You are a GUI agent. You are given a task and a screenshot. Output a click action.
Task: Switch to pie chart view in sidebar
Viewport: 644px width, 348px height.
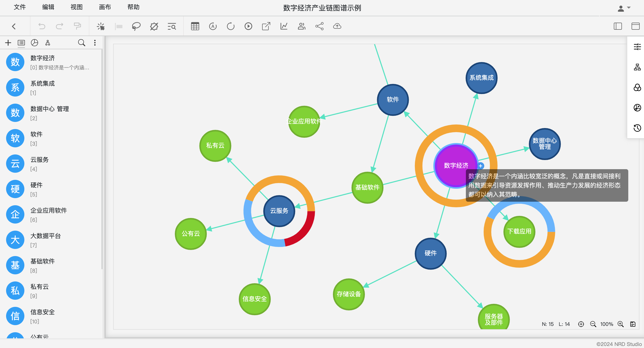click(35, 43)
